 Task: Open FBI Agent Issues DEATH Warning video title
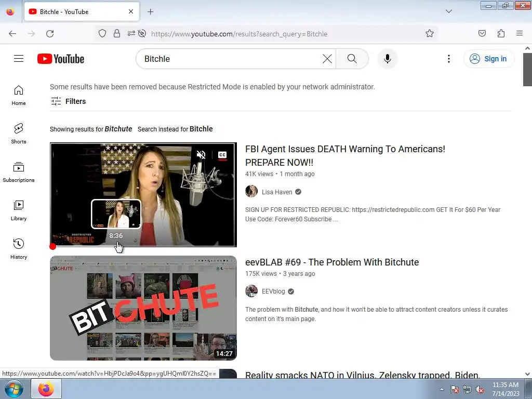pos(345,155)
